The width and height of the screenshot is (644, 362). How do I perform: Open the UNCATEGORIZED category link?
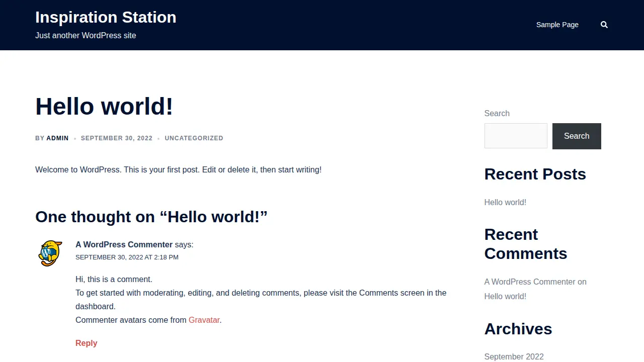(194, 138)
